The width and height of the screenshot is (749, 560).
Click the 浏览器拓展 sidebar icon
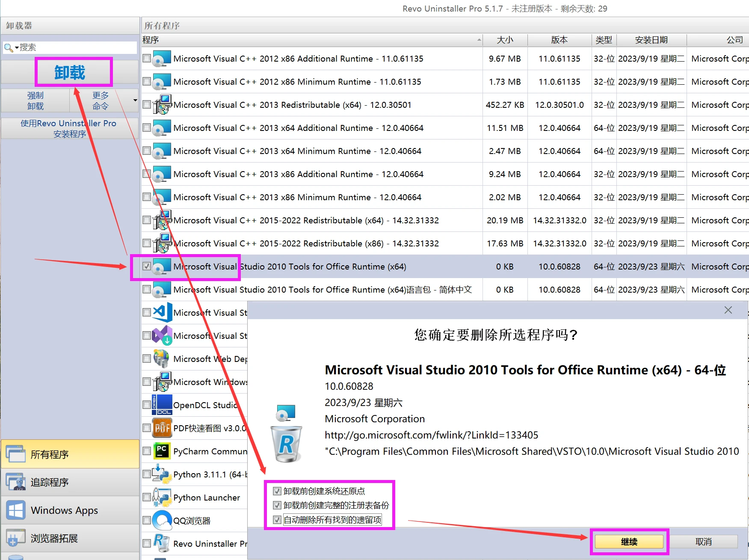16,538
